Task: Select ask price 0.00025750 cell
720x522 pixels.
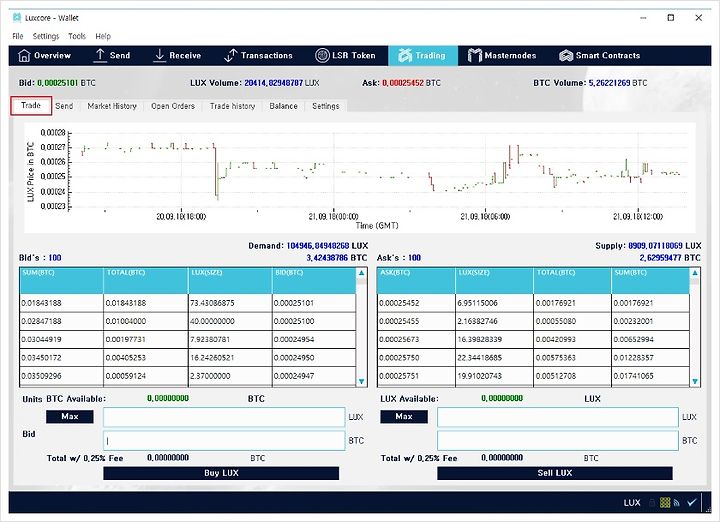Action: coord(416,358)
